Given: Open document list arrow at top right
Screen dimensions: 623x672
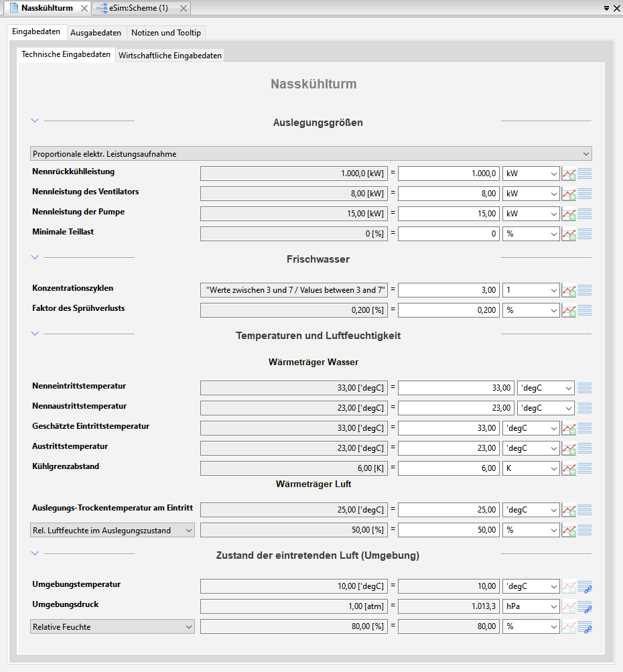Looking at the screenshot, I should pyautogui.click(x=606, y=8).
